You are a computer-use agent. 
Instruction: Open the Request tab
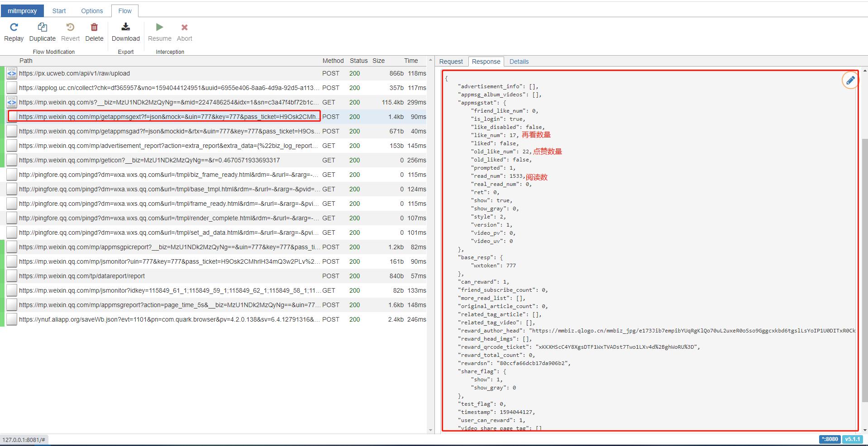(x=451, y=62)
